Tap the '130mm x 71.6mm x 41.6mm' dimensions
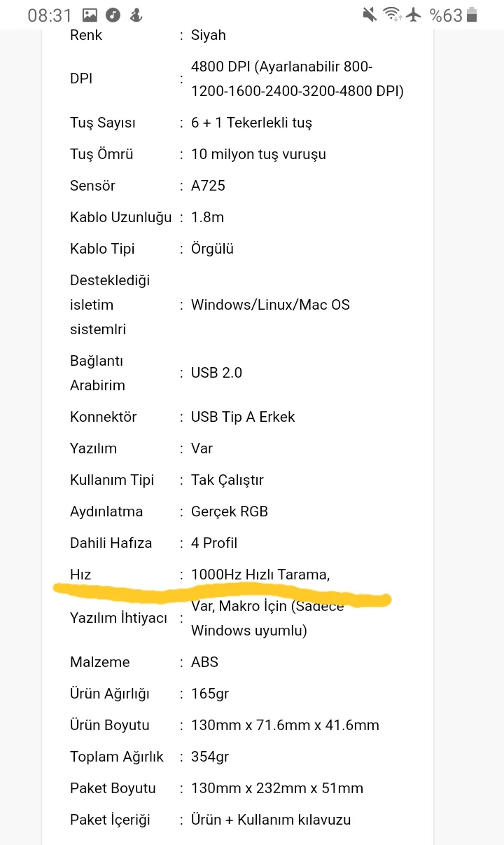 tap(285, 725)
